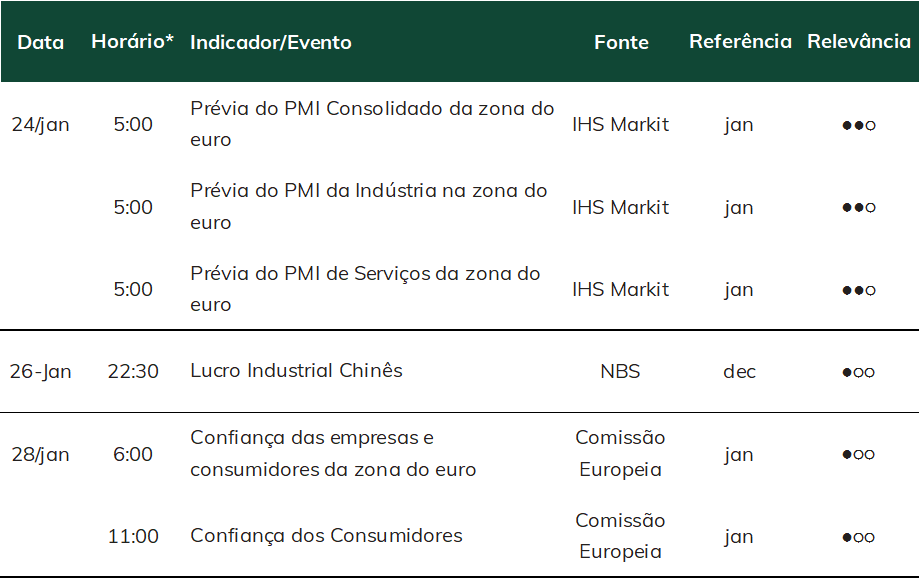
Task: Select the 24/jan date cell
Action: [40, 125]
